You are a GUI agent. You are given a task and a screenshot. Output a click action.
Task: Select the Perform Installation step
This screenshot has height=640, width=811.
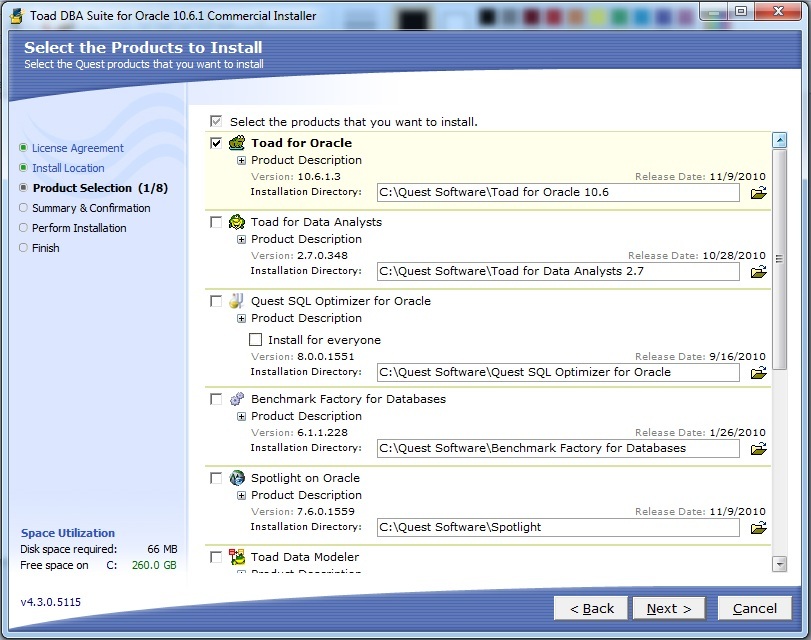point(79,228)
